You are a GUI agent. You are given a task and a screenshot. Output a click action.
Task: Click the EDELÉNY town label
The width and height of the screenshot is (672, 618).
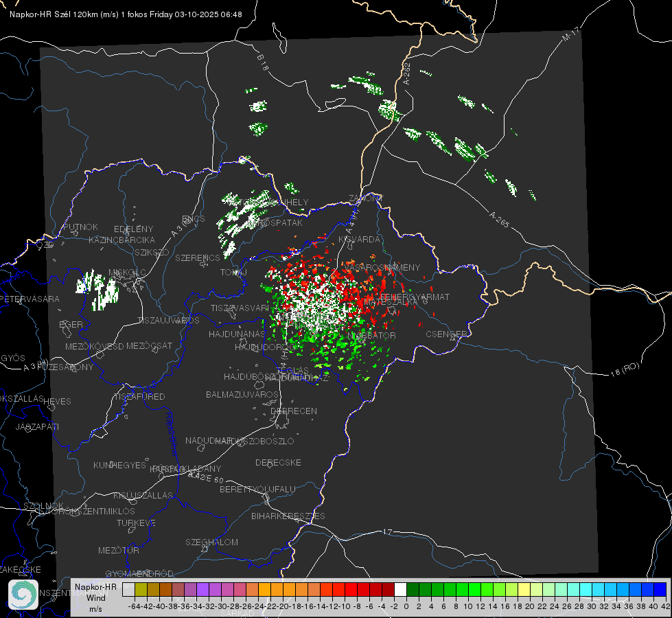tap(133, 229)
